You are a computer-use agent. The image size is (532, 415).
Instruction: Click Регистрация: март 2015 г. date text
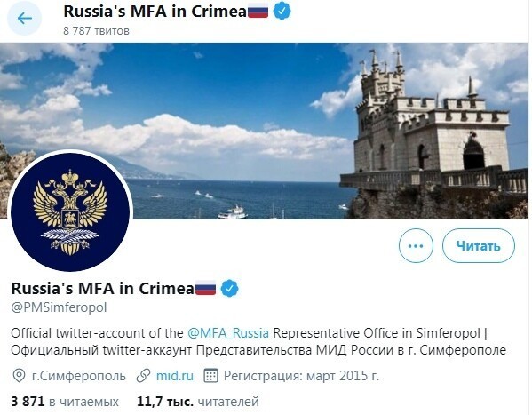pyautogui.click(x=301, y=376)
